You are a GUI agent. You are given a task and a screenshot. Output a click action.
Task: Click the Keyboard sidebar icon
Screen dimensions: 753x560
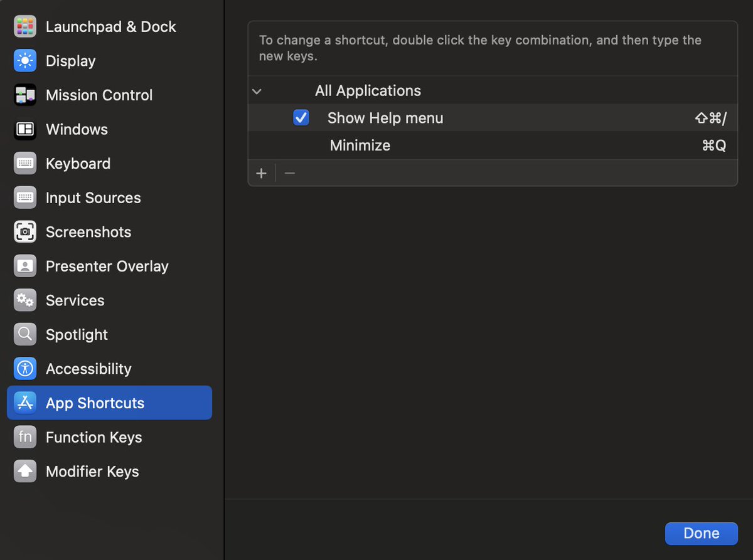(x=25, y=163)
